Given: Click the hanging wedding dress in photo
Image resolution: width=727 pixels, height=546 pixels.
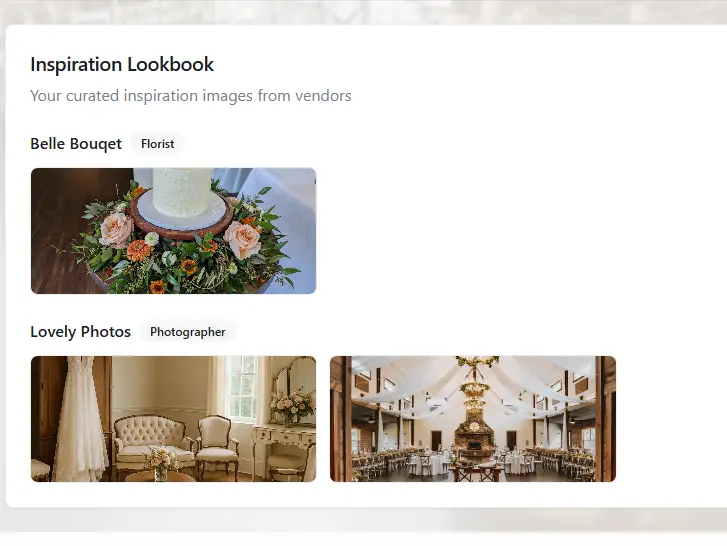Looking at the screenshot, I should [80, 419].
